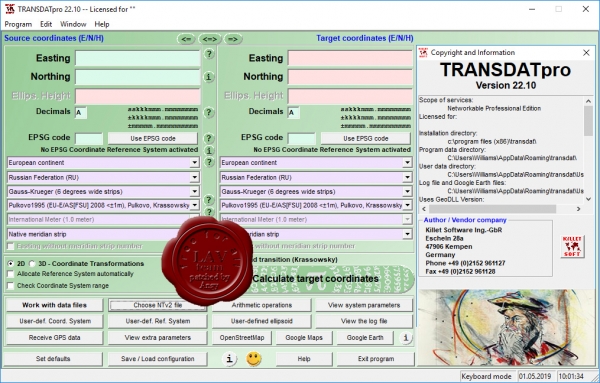The height and width of the screenshot is (383, 600).
Task: Click Set defaults button
Action: tap(53, 359)
